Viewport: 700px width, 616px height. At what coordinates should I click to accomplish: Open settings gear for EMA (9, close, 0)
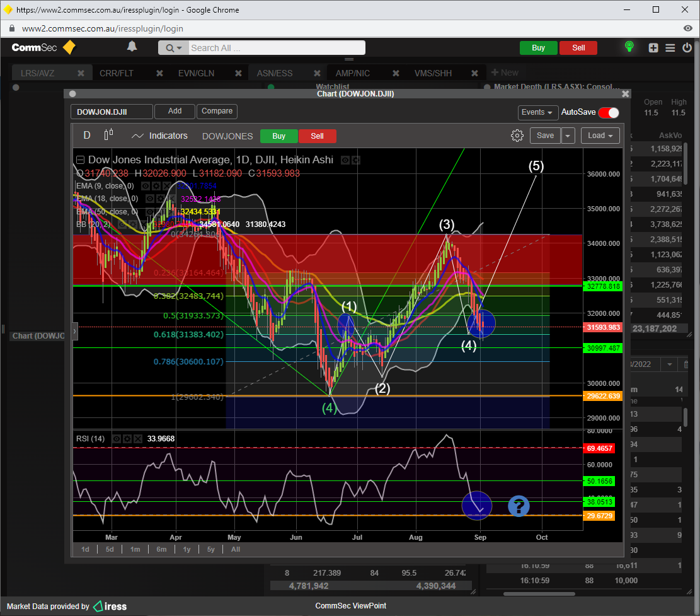(x=156, y=186)
